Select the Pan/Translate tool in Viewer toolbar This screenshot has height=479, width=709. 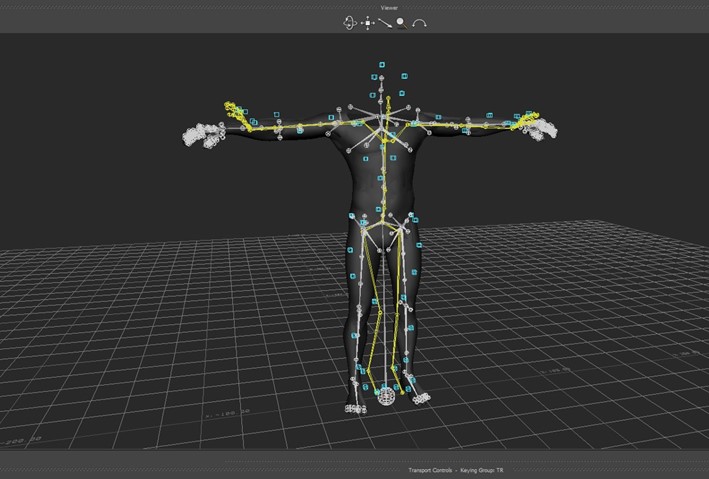tap(368, 22)
